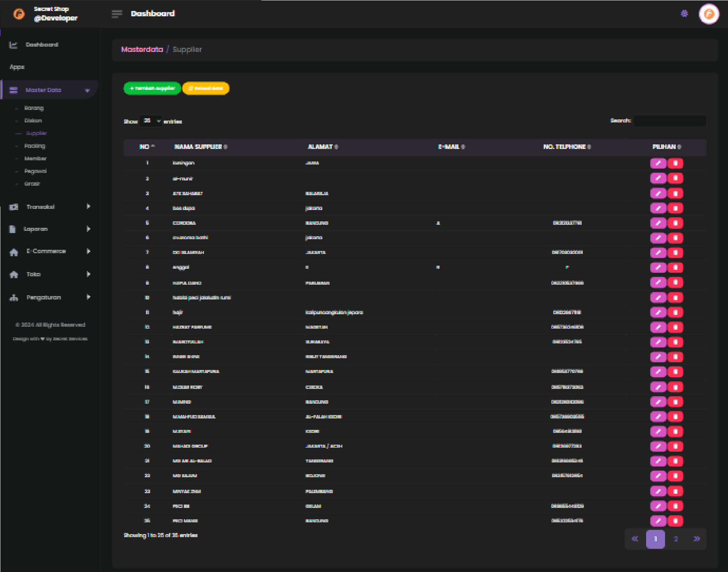
Task: Edit the row 5 supplier CORDOBA
Action: [658, 223]
